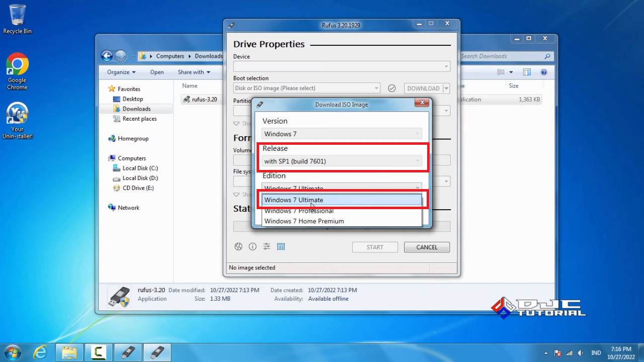Open the Device dropdown in Rufus

(342, 66)
